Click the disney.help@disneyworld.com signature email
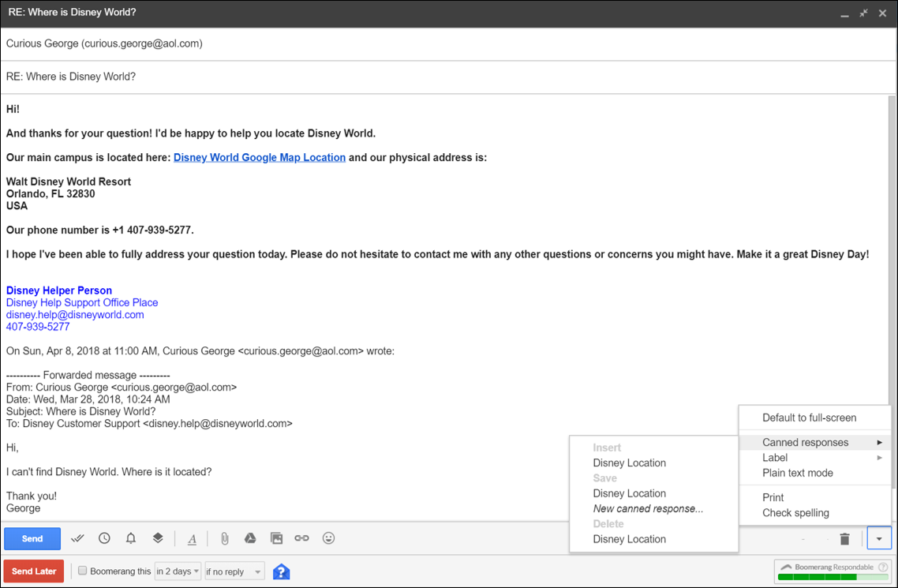Screen dimensions: 898x588 pos(75,314)
